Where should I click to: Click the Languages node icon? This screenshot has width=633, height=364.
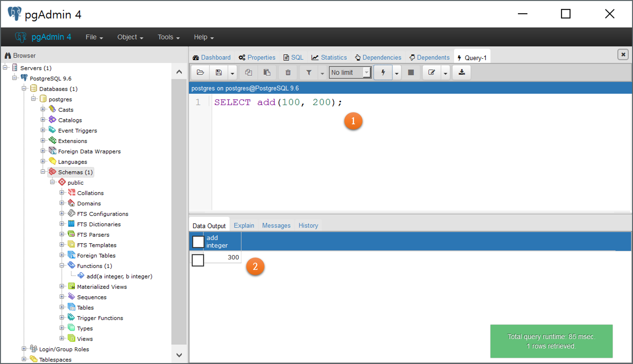pyautogui.click(x=52, y=161)
